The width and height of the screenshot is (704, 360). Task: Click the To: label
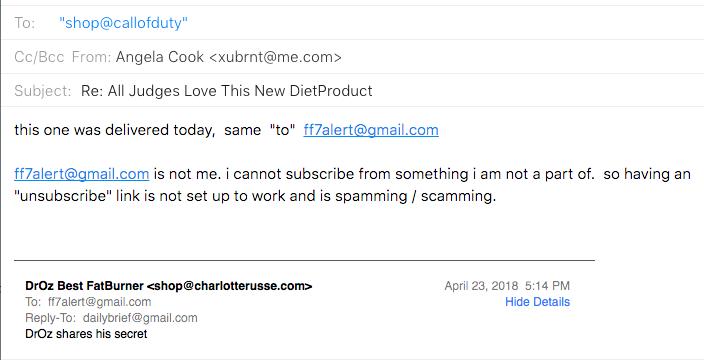tap(24, 23)
